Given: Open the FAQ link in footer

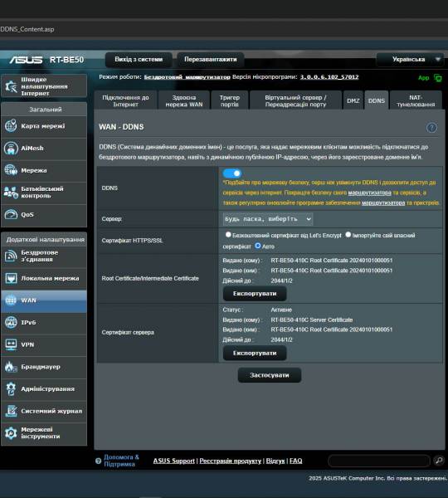Looking at the screenshot, I should 295,461.
